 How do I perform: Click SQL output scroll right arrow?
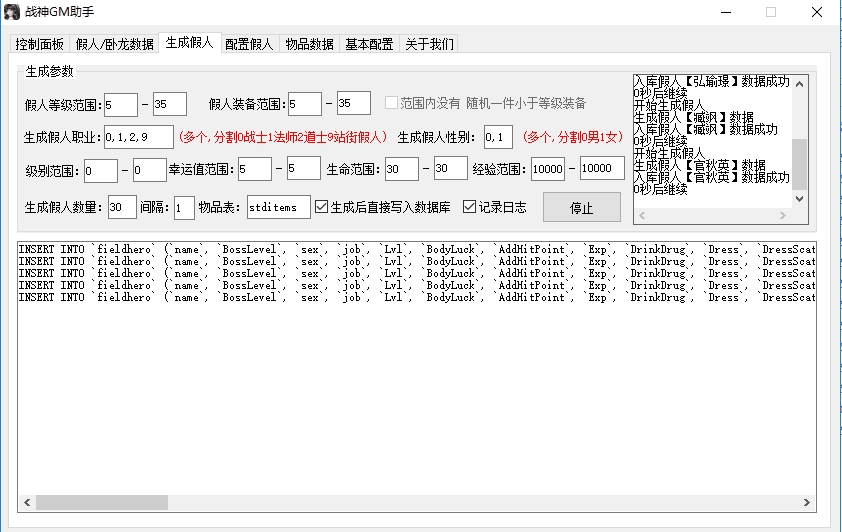pos(807,502)
